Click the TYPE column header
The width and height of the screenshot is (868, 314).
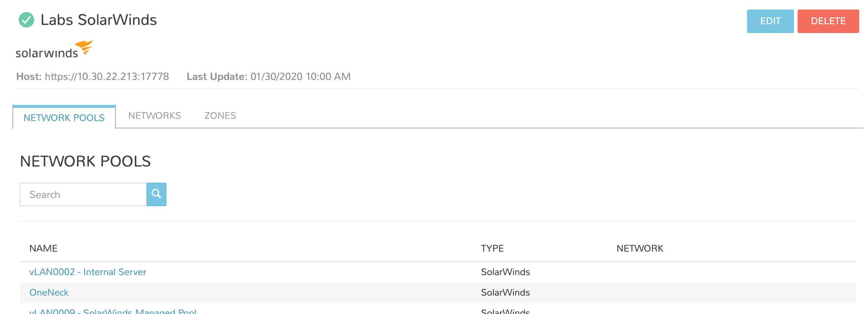492,248
